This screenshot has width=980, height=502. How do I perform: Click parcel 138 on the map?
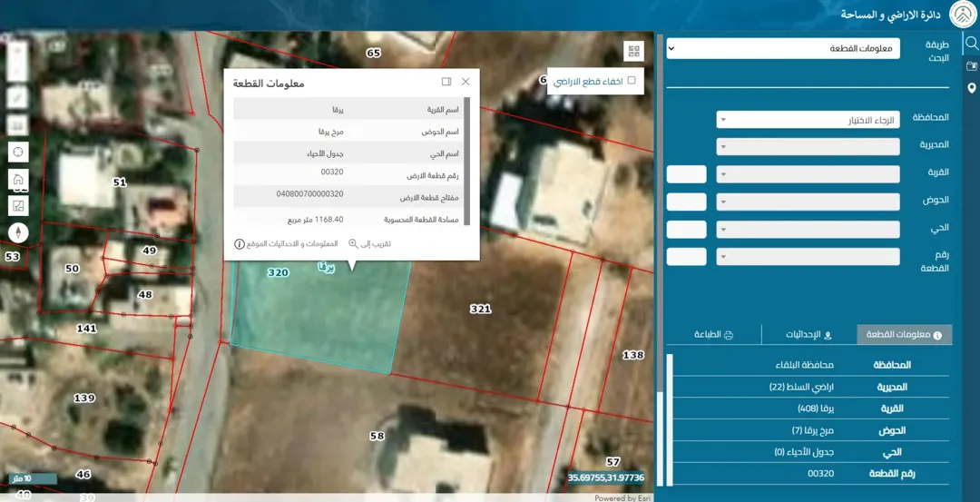[633, 355]
